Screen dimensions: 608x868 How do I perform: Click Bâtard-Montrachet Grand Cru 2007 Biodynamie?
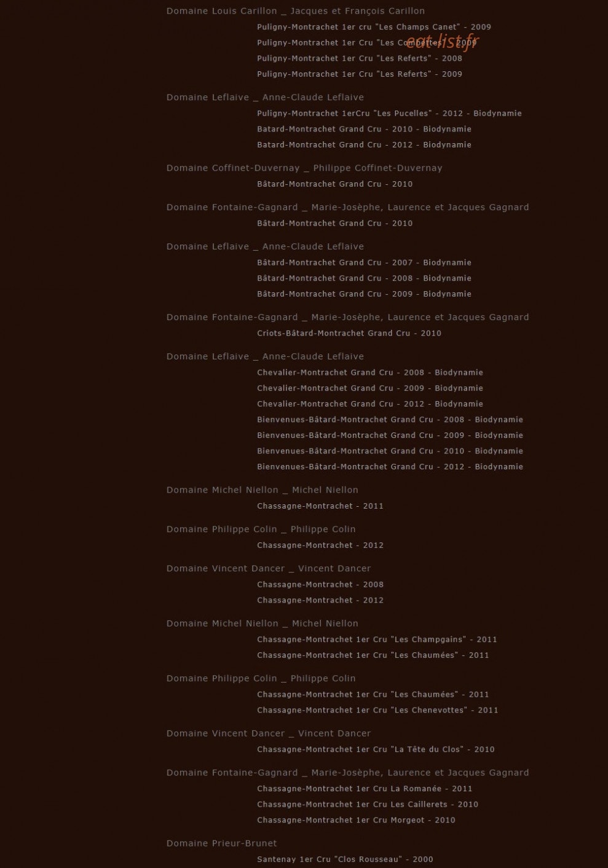click(x=364, y=263)
